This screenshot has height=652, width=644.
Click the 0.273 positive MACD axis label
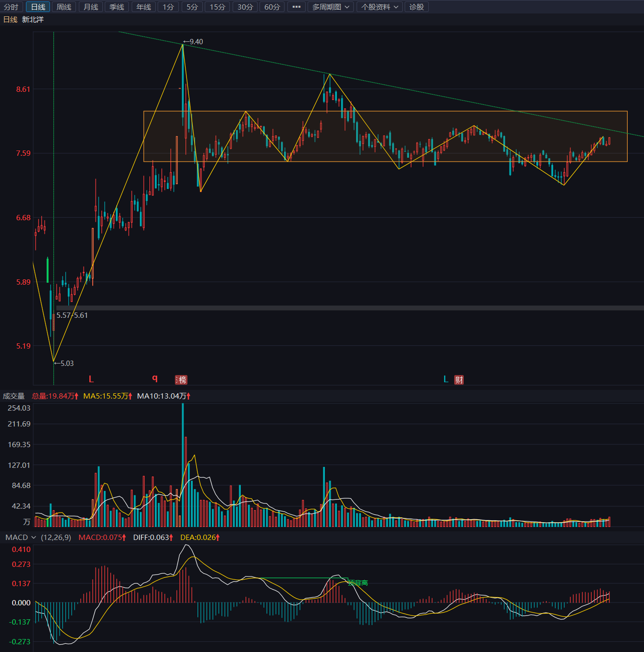coord(21,564)
